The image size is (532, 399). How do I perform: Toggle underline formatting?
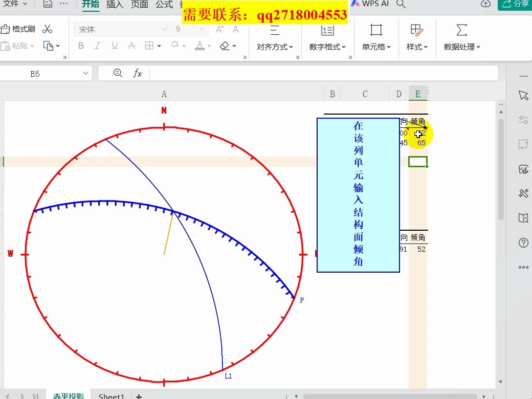(115, 46)
